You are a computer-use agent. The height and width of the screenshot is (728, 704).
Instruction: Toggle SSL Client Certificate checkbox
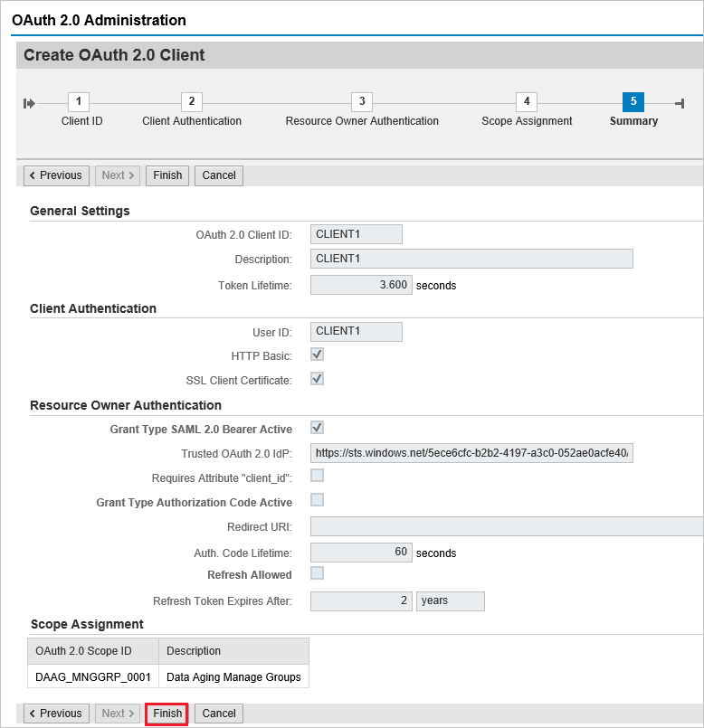coord(318,379)
